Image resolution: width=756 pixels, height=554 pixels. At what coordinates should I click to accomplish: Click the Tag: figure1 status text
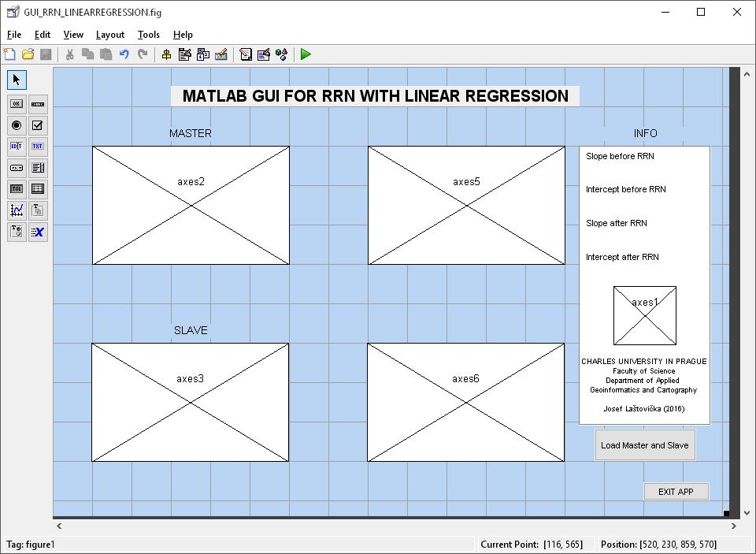tap(31, 545)
